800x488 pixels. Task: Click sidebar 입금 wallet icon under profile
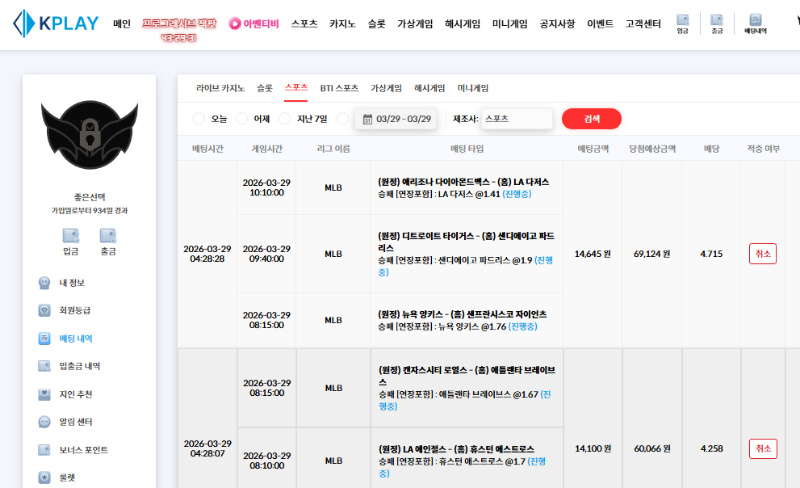[71, 241]
